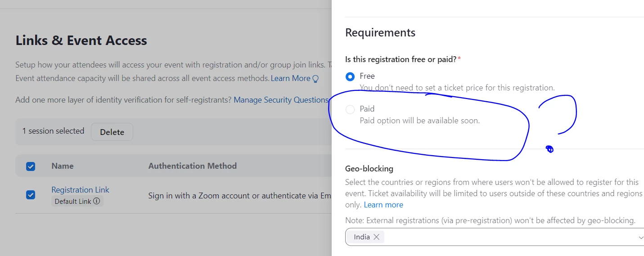Click the Default Link badge
This screenshot has height=256, width=644.
[73, 202]
